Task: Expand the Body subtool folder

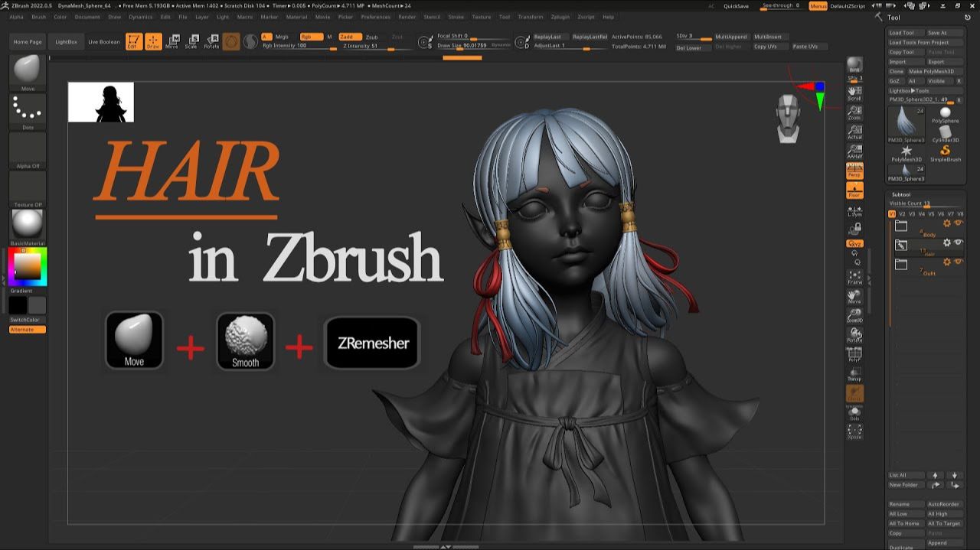Action: [x=901, y=226]
